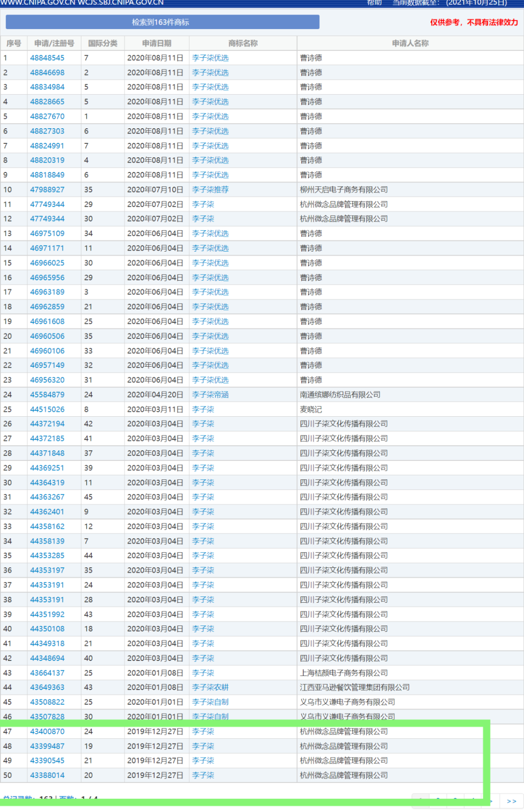The width and height of the screenshot is (524, 812).
Task: Click the 商标名称 column header
Action: pyautogui.click(x=243, y=43)
